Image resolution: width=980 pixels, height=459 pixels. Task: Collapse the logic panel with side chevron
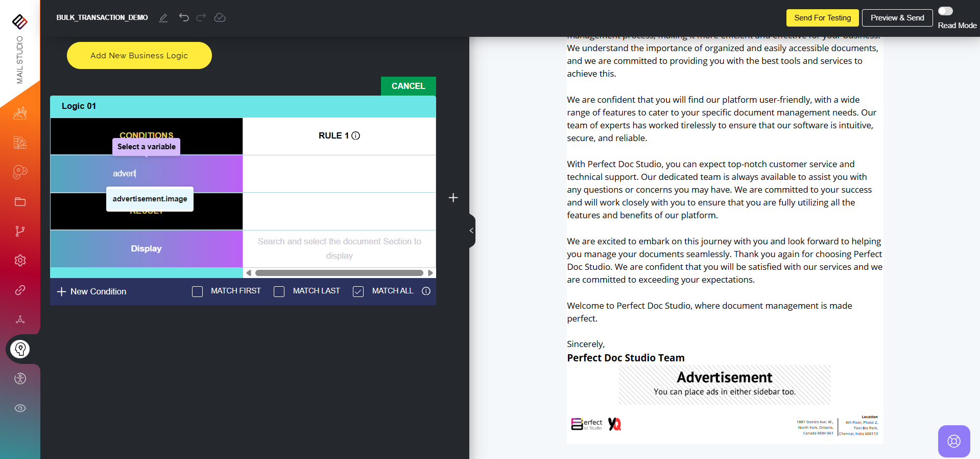pyautogui.click(x=471, y=231)
